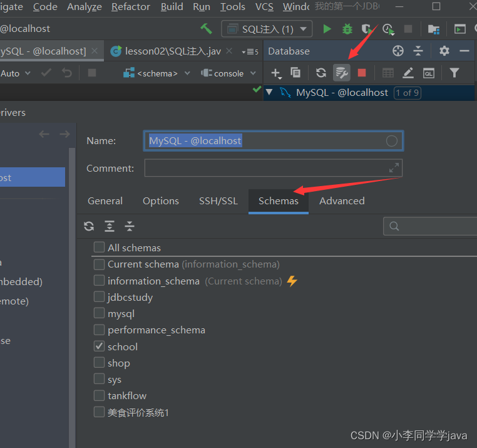Check the All schemas checkbox
The width and height of the screenshot is (477, 448).
(99, 247)
